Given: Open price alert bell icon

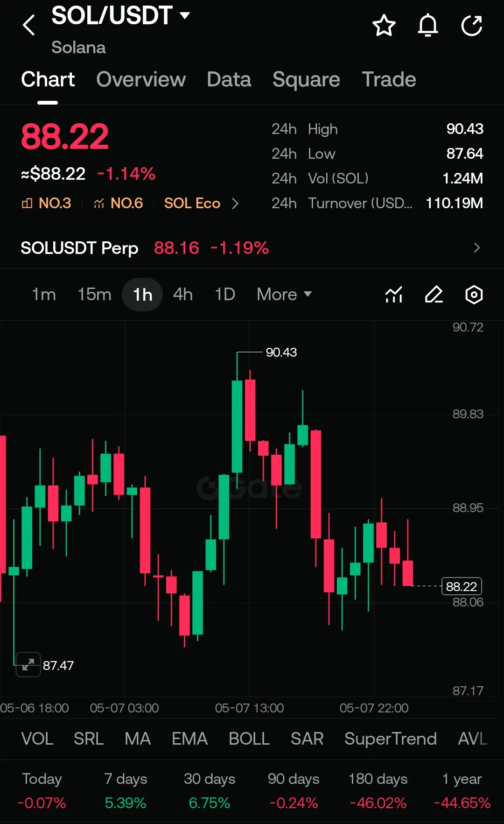Looking at the screenshot, I should (x=428, y=25).
